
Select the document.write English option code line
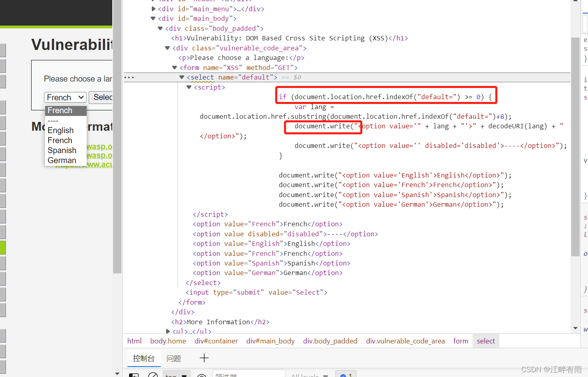[395, 175]
